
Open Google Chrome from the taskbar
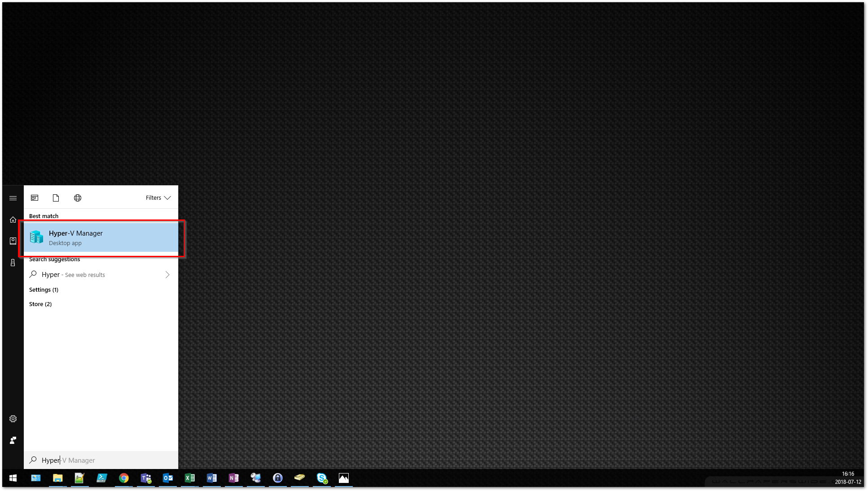pyautogui.click(x=124, y=478)
